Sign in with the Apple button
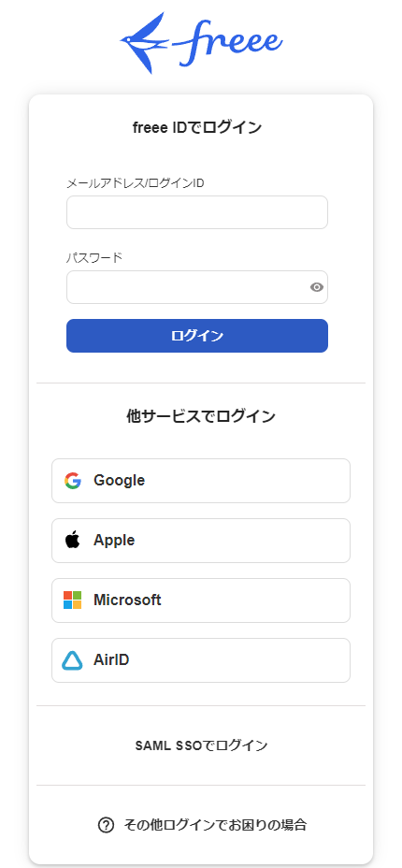 [201, 541]
